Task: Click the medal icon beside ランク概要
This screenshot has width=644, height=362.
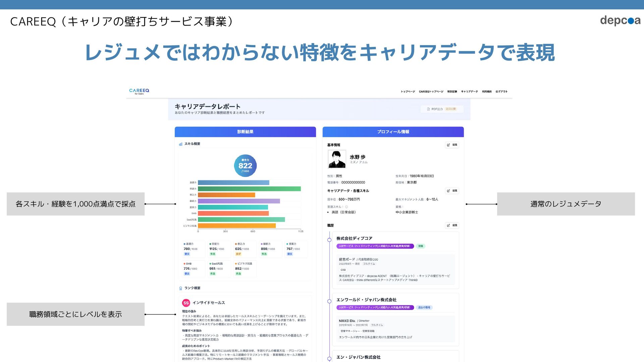Action: coord(181,288)
